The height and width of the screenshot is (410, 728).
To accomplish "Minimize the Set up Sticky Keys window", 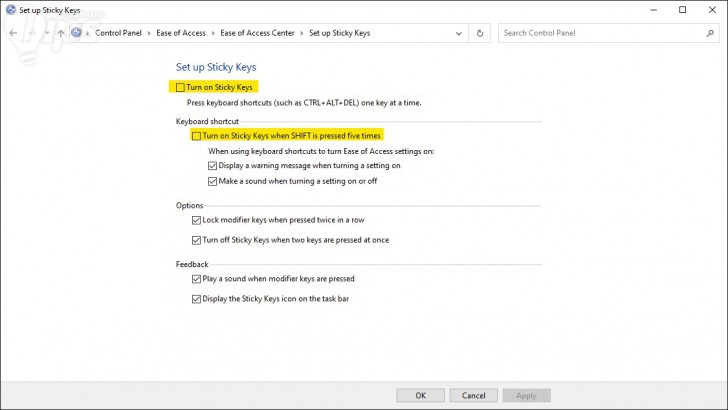I will pos(654,10).
